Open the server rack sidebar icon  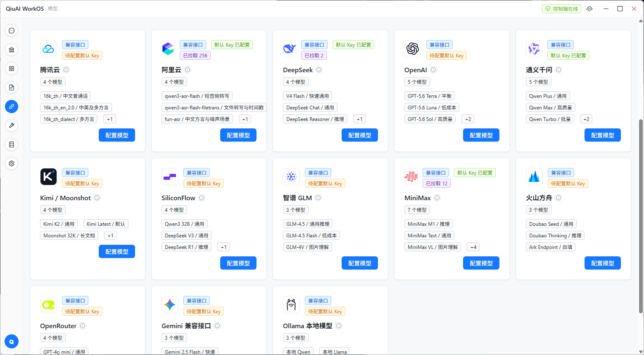(12, 144)
